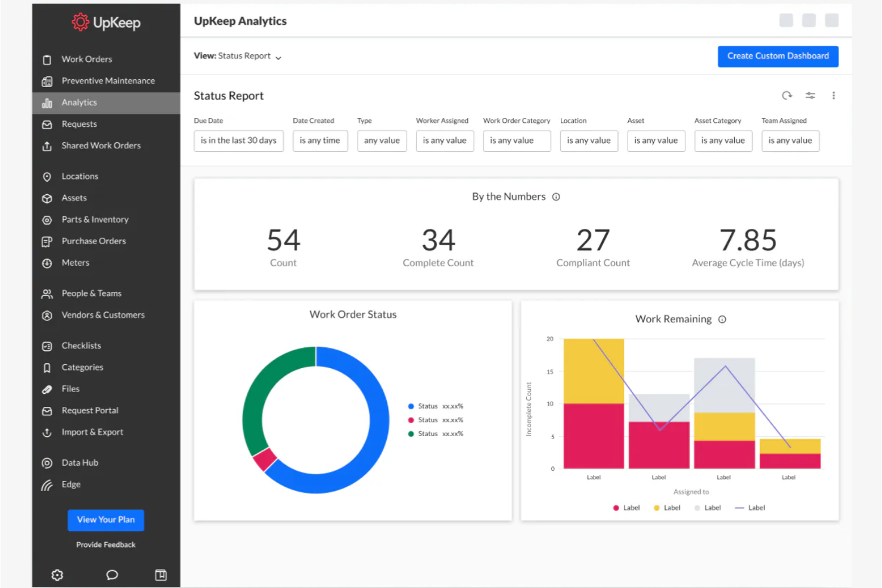Viewport: 882px width, 588px height.
Task: Open the Status Report filter sliders
Action: 810,95
